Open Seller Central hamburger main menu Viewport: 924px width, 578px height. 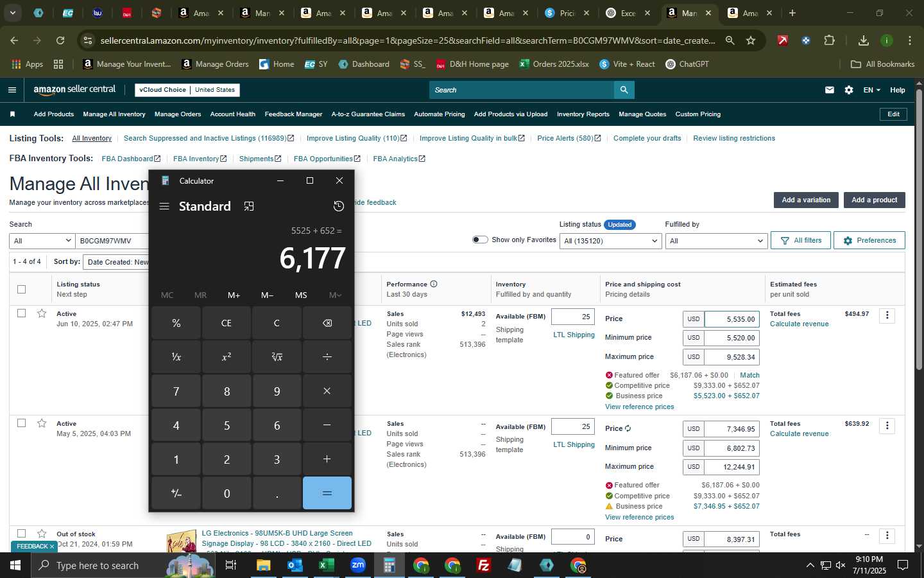(12, 90)
